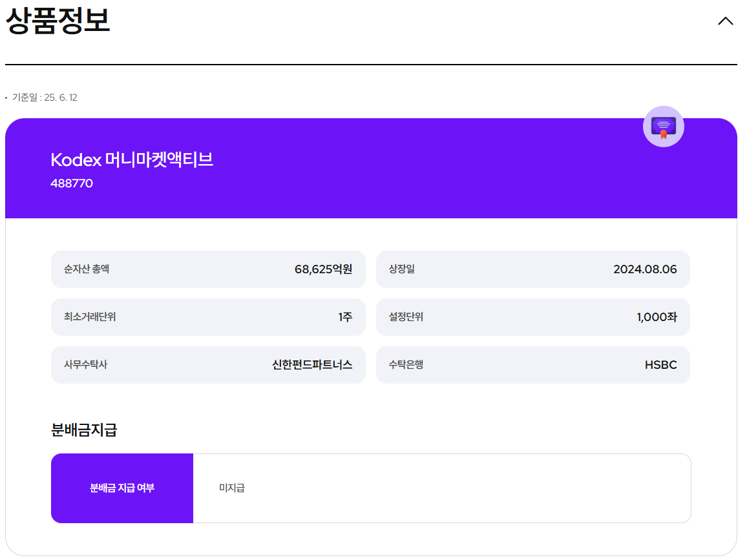Click the 상품정보 section heading
This screenshot has height=560, width=747.
pyautogui.click(x=57, y=21)
